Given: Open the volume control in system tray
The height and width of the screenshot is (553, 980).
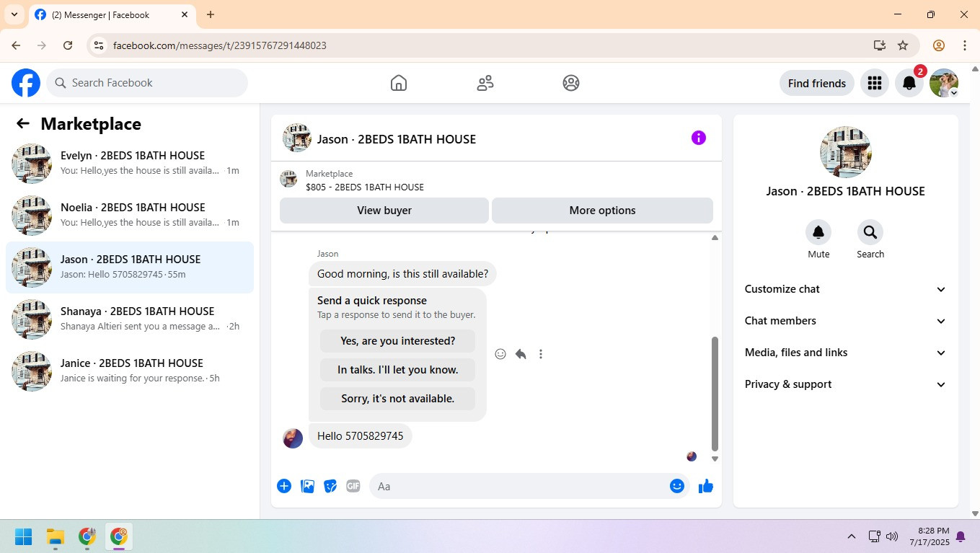Looking at the screenshot, I should [x=892, y=536].
